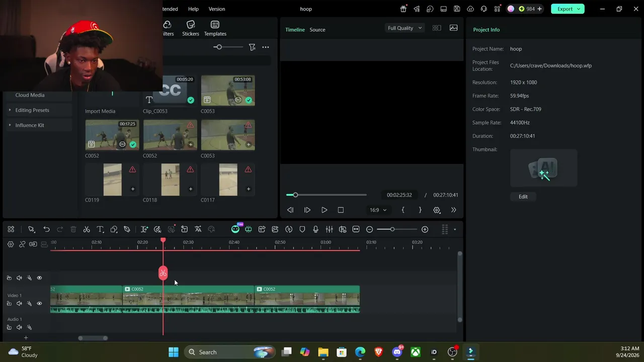Click the filter icon in media panel
This screenshot has height=362, width=644.
pyautogui.click(x=252, y=47)
